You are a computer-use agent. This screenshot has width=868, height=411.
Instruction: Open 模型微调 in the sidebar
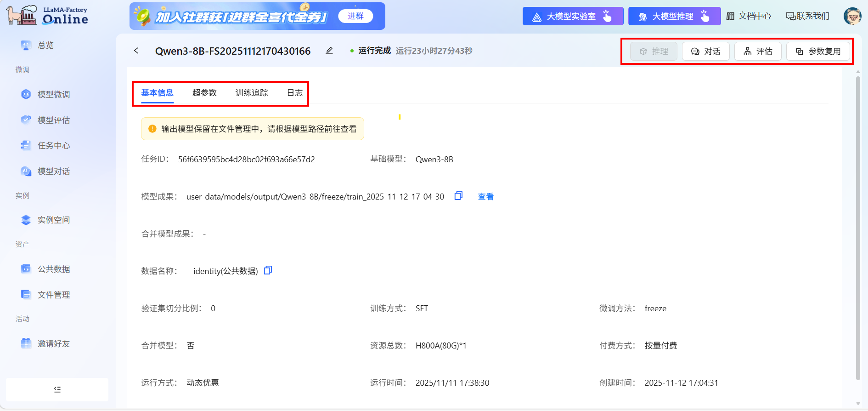click(x=54, y=94)
